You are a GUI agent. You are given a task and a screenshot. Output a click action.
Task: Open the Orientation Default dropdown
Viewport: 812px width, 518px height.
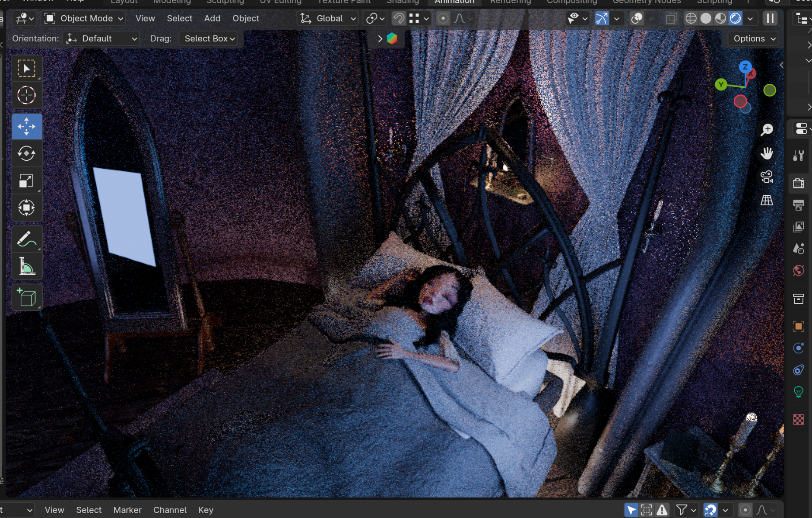(x=101, y=38)
